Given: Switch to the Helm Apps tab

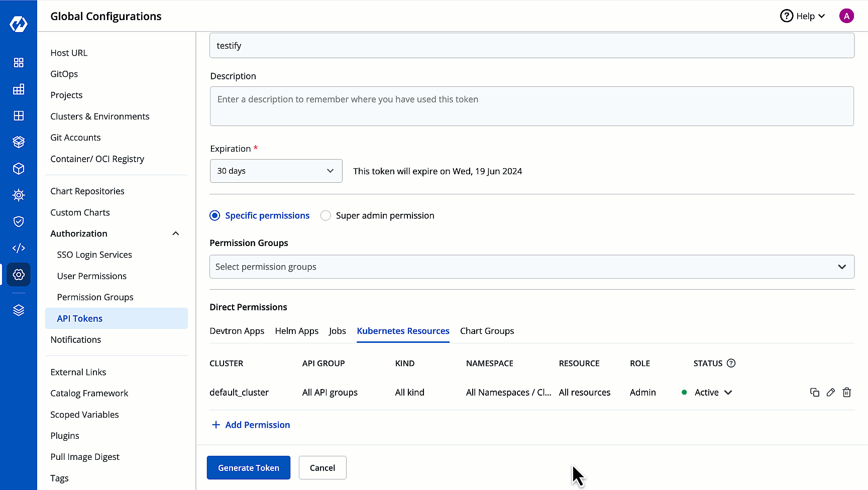Looking at the screenshot, I should 296,331.
